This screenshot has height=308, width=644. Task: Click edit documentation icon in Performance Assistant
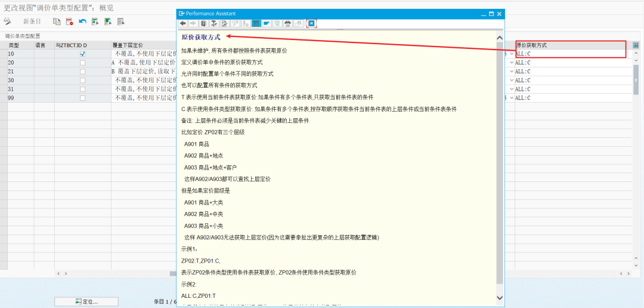[x=225, y=23]
